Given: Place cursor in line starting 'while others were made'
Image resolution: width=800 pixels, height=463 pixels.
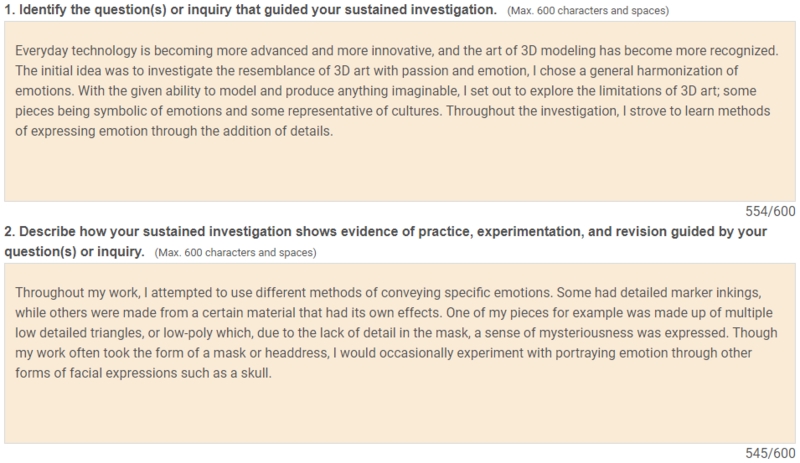Looking at the screenshot, I should point(393,312).
